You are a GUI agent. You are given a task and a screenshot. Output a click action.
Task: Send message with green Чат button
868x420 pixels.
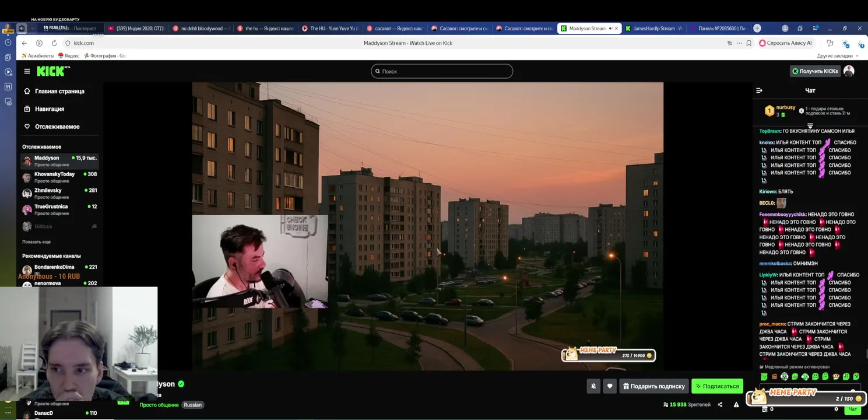point(852,409)
